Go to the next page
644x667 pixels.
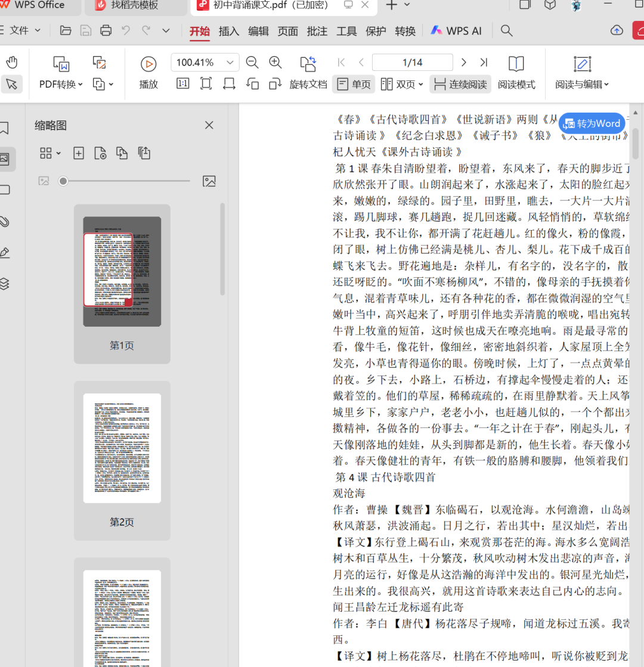point(463,63)
